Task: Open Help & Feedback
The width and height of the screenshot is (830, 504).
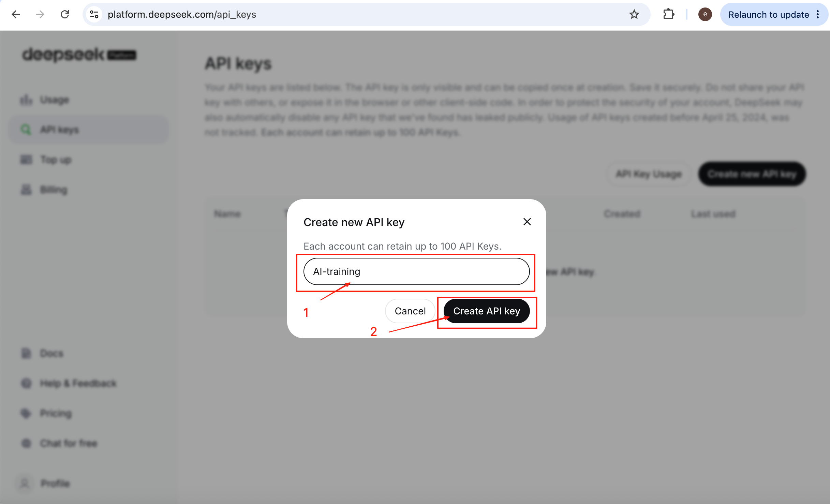Action: click(89, 383)
